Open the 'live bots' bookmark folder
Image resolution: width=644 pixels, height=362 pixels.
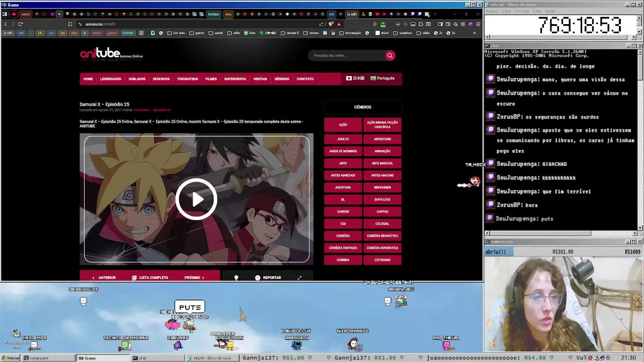click(x=176, y=33)
